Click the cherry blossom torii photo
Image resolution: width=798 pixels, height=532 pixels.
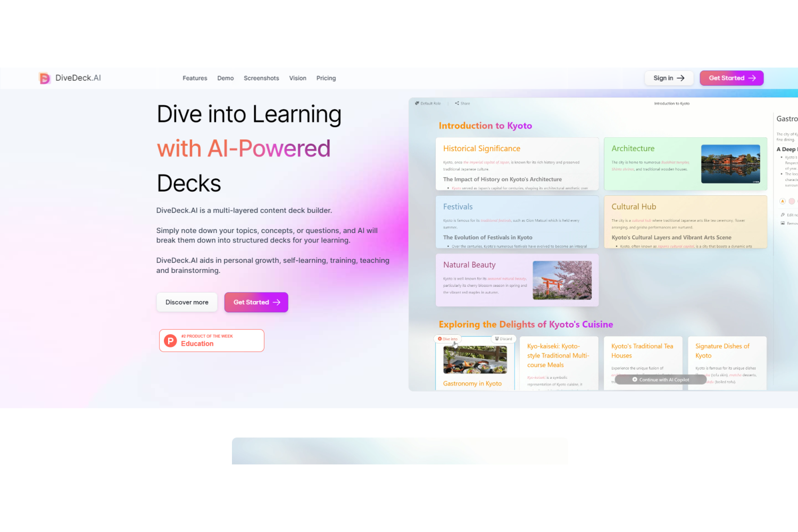pyautogui.click(x=562, y=280)
